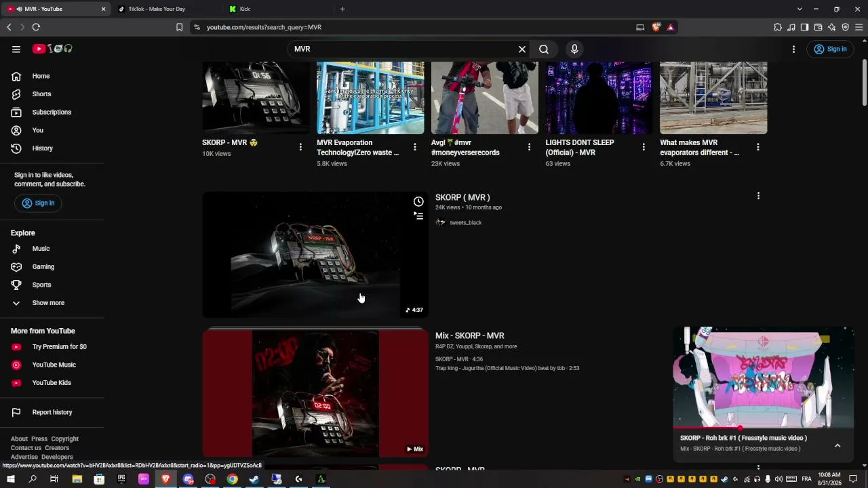Bookmark this page
868x488 pixels.
pos(179,27)
